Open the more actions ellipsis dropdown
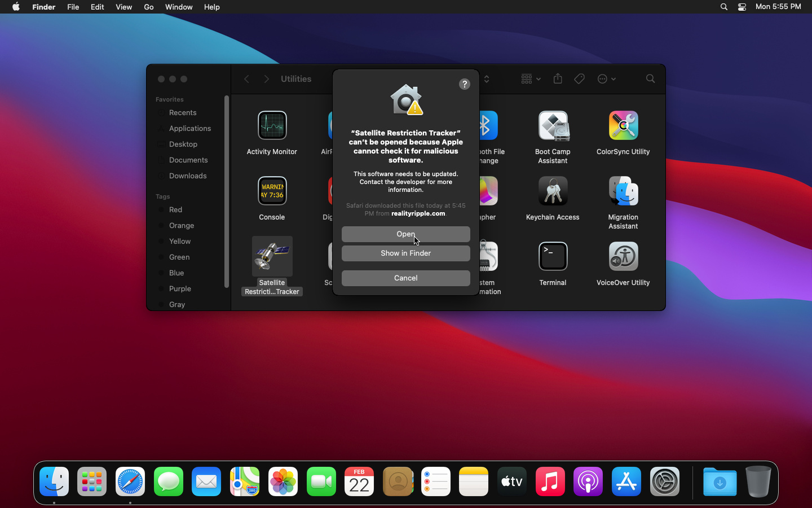812x508 pixels. click(606, 79)
